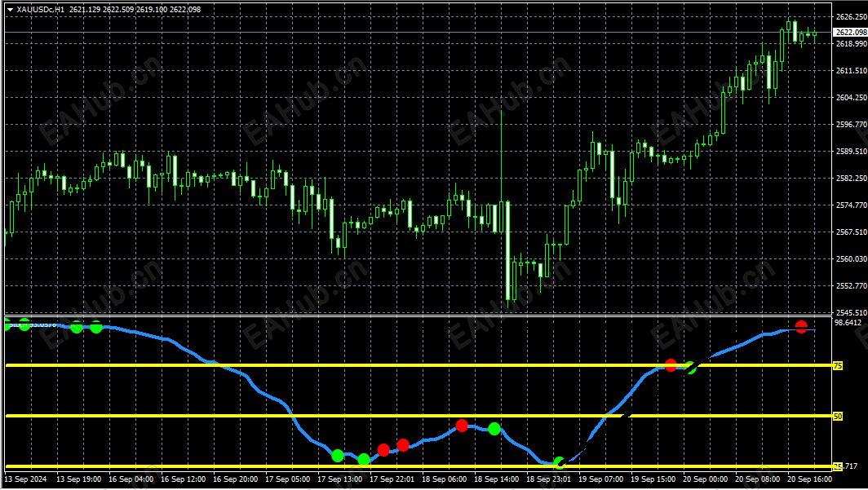Click price scale value 2596.770
The height and width of the screenshot is (490, 868).
coord(852,125)
